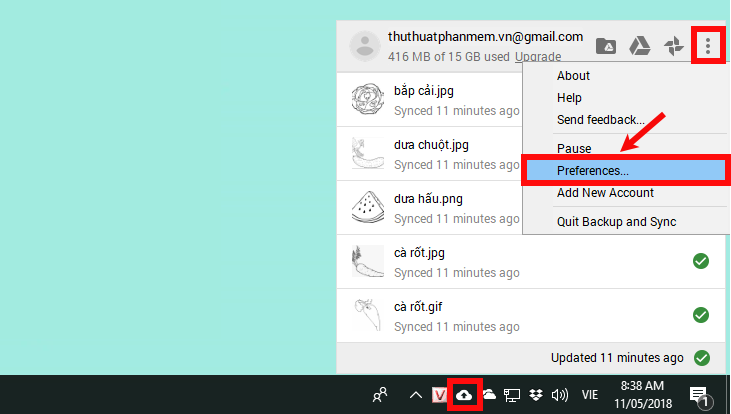Click the account email address text

point(485,37)
